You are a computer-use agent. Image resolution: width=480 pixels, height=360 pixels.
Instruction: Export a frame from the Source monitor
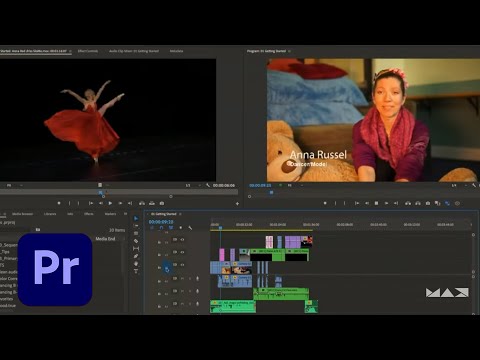tap(162, 203)
